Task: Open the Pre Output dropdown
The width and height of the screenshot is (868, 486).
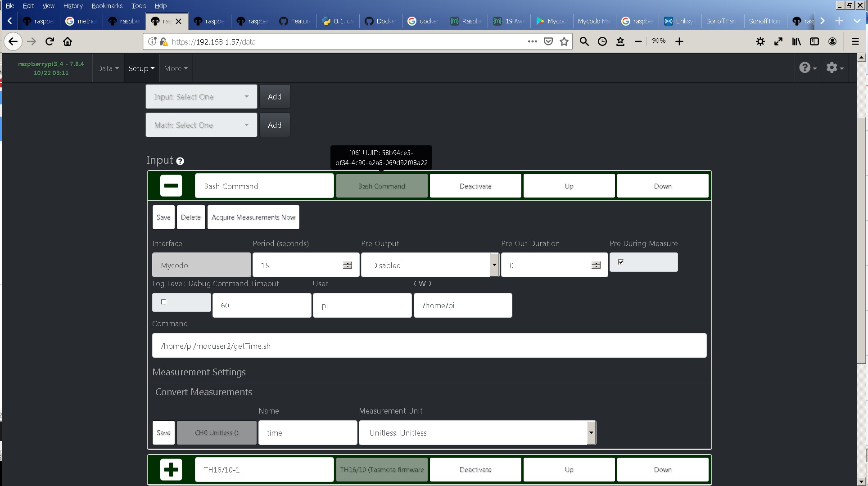Action: tap(494, 265)
